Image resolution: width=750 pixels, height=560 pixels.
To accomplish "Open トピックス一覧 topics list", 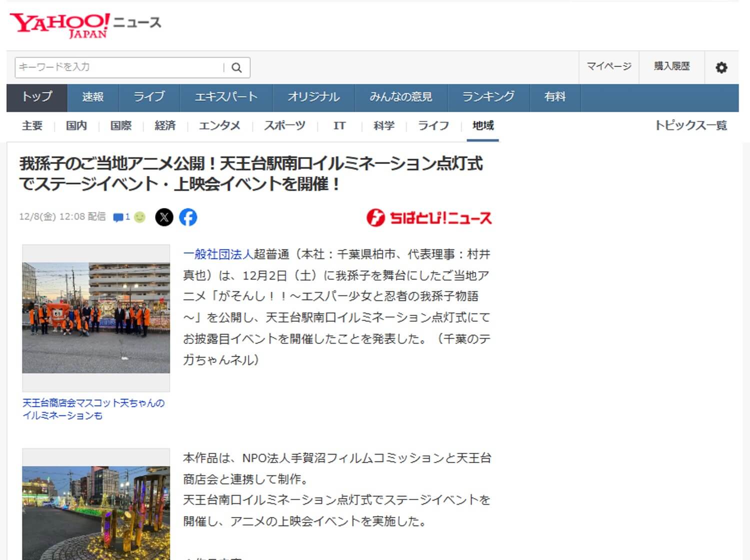I will tap(690, 126).
